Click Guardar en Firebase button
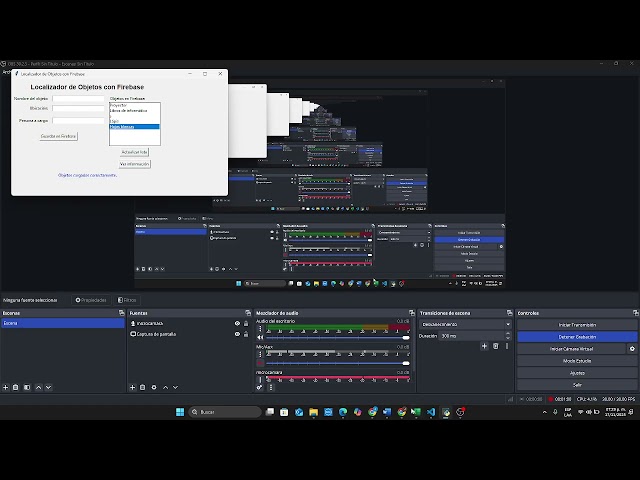The width and height of the screenshot is (640, 480). pos(58,136)
